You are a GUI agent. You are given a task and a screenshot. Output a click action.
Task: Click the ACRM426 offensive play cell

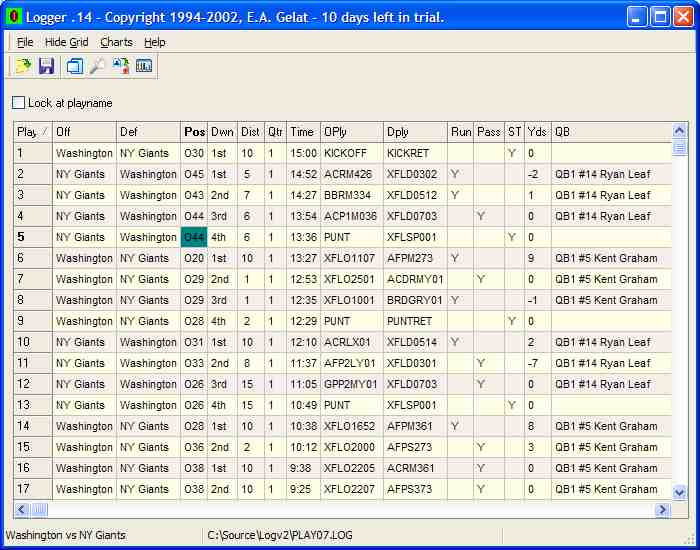[x=352, y=174]
